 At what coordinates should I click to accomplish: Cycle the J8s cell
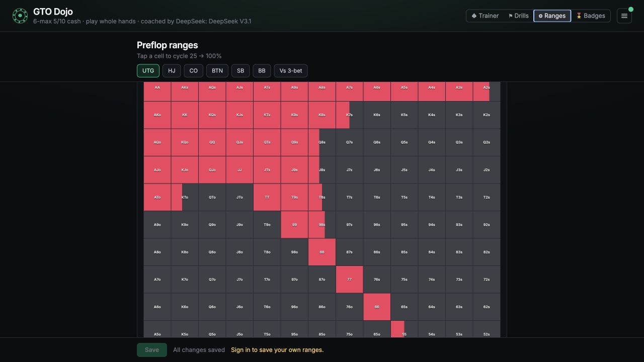322,170
